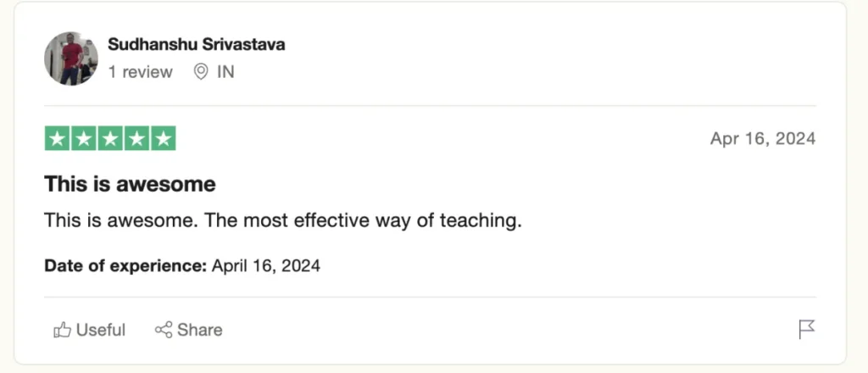Screen dimensions: 868x373
Task: Click the thumbs-up icon beside Useful
Action: point(62,330)
